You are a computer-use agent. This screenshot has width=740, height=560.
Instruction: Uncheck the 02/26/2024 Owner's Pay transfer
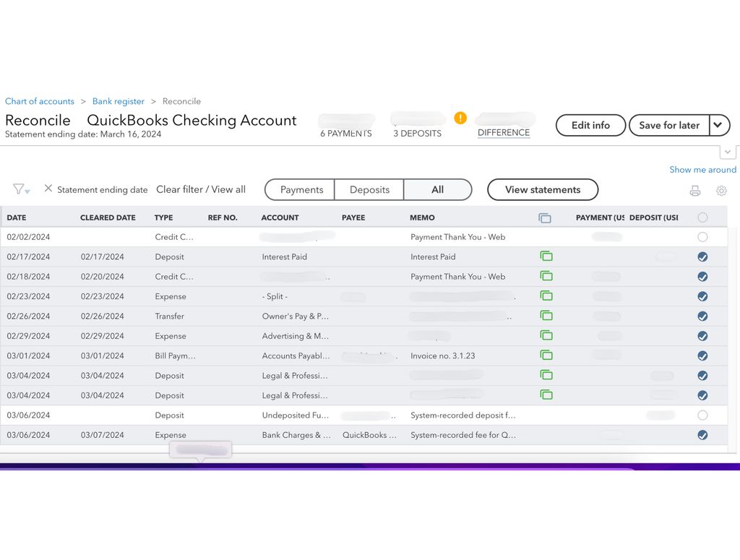[x=702, y=316]
